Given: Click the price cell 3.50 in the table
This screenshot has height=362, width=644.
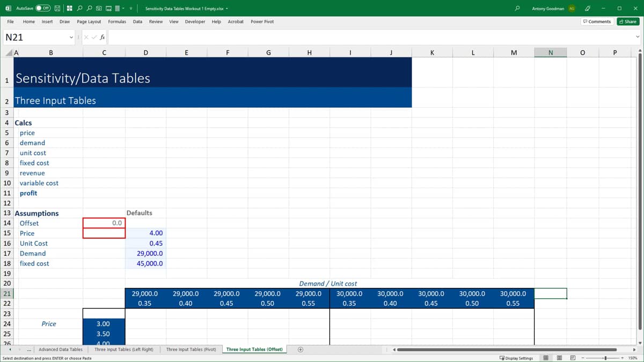Looking at the screenshot, I should pyautogui.click(x=104, y=334).
